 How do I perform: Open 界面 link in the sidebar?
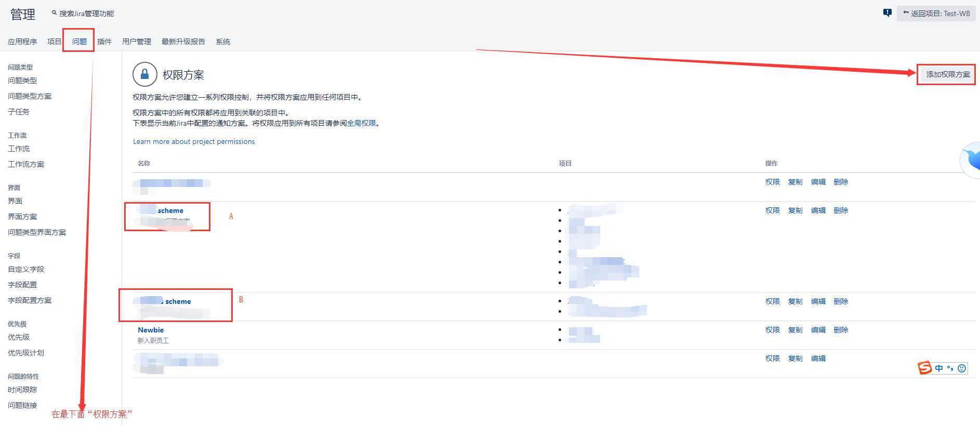15,201
